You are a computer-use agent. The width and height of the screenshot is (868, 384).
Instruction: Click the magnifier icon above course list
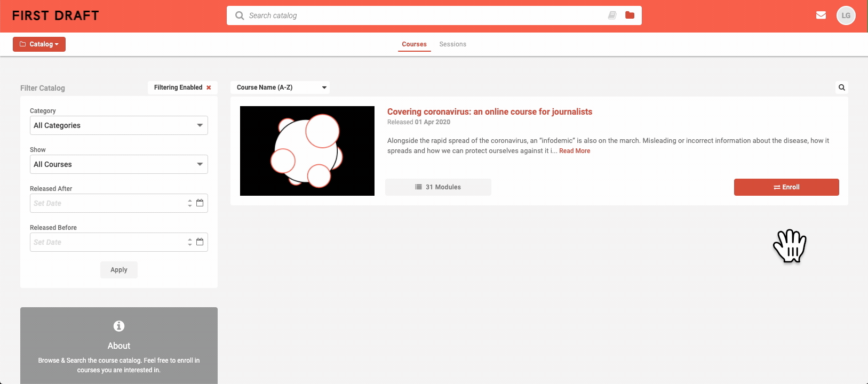pyautogui.click(x=842, y=87)
